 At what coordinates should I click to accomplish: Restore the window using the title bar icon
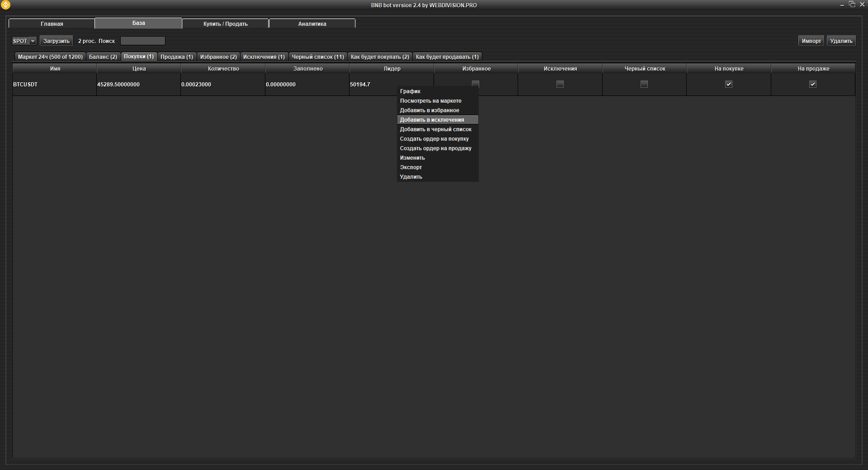(852, 5)
